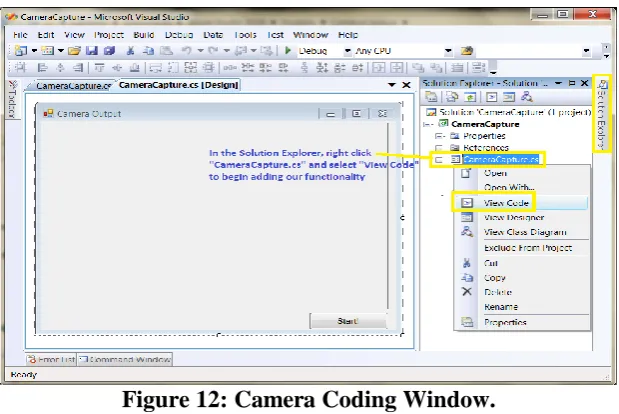This screenshot has width=619, height=414.
Task: Open the Command Window bottom tab
Action: tap(125, 360)
